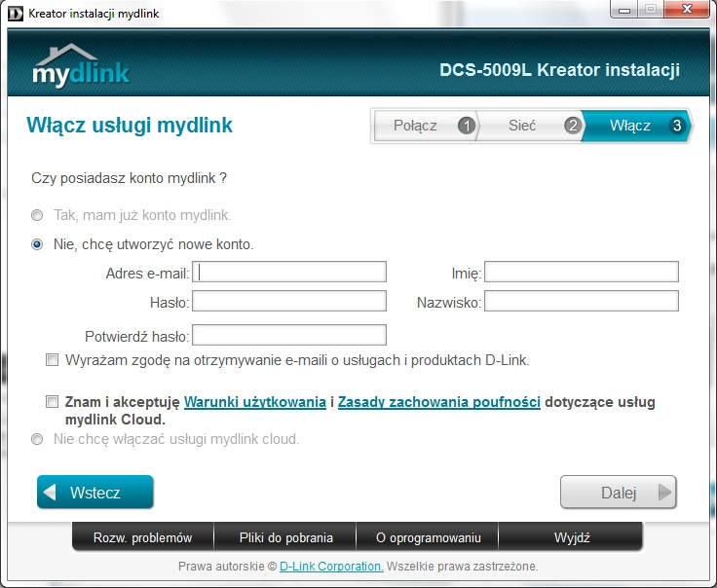
Task: Open Pliki do pobrania menu item
Action: (285, 537)
